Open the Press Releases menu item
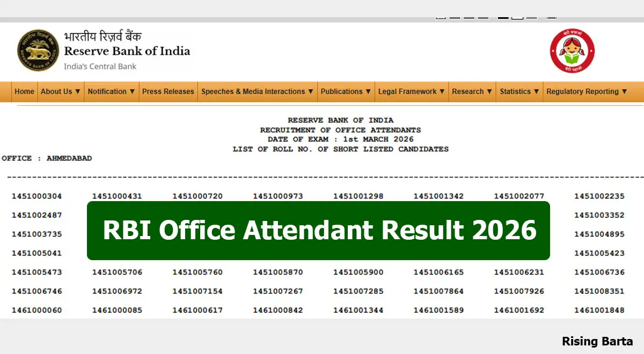The height and width of the screenshot is (354, 644). point(168,92)
